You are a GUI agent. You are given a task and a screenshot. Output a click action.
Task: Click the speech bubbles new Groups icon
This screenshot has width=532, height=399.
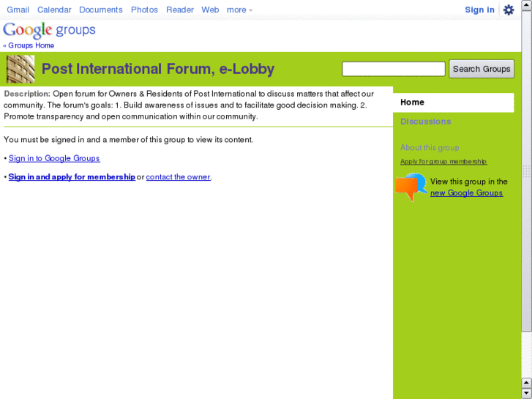pos(411,187)
